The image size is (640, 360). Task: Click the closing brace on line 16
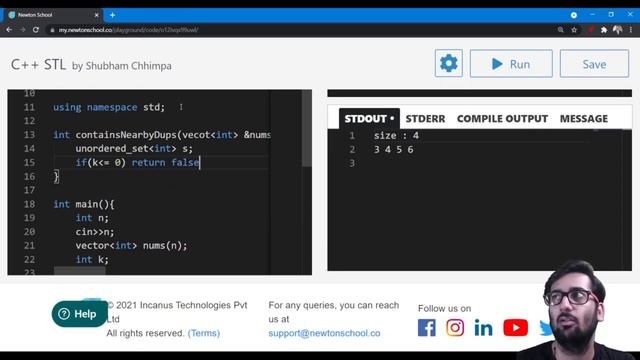coord(56,176)
